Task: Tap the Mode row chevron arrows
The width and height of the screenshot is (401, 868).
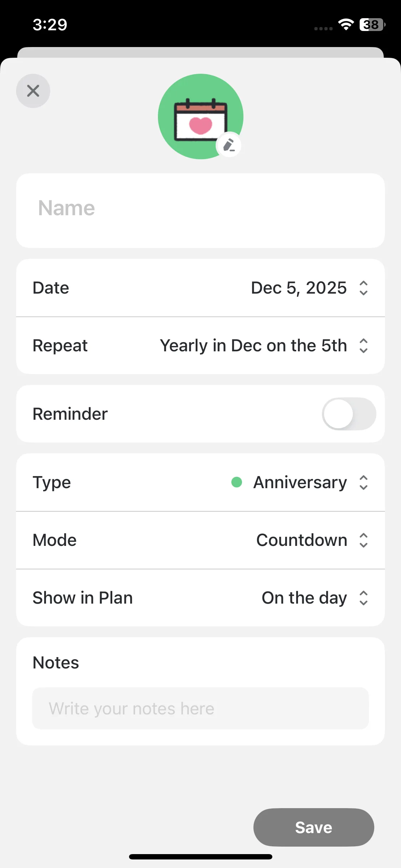Action: (363, 540)
